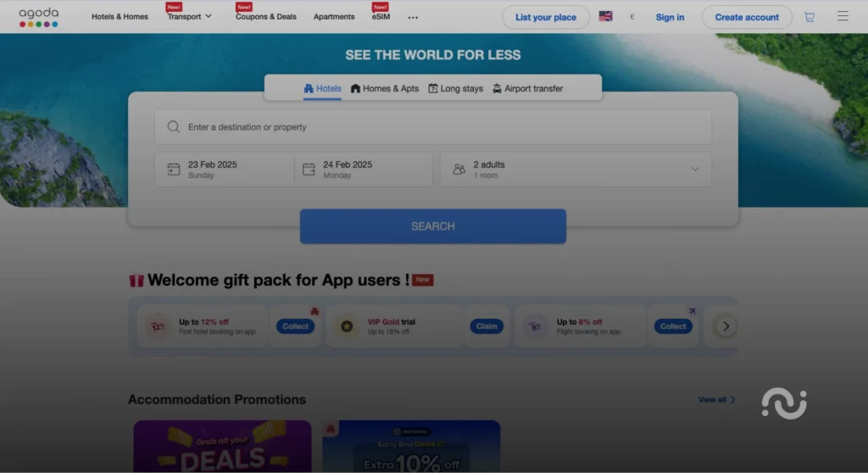Switch to Airport transfer tab
This screenshot has width=868, height=473.
pos(527,89)
